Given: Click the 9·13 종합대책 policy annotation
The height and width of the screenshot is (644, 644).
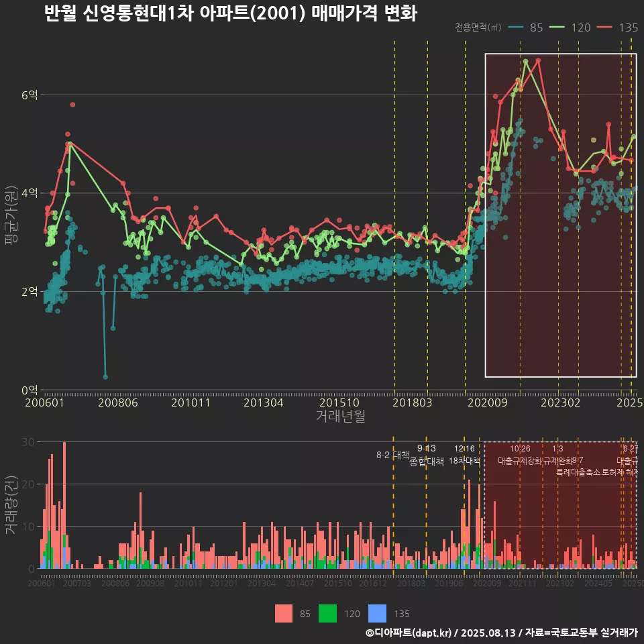Looking at the screenshot, I should [x=427, y=455].
